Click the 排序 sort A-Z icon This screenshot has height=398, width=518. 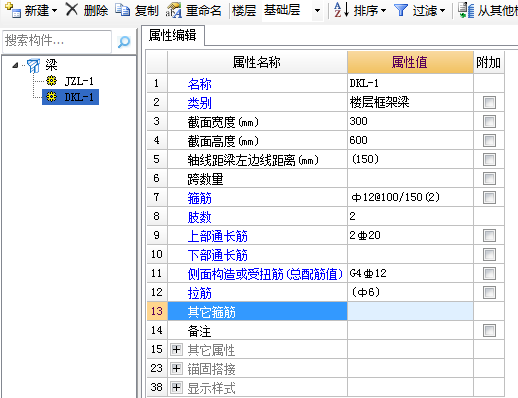[x=341, y=10]
